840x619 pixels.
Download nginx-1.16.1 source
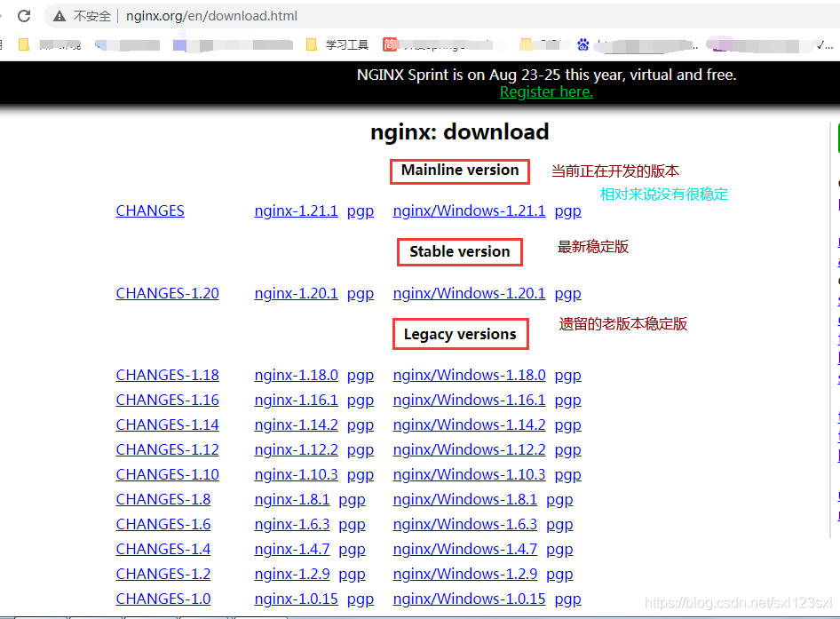point(297,401)
